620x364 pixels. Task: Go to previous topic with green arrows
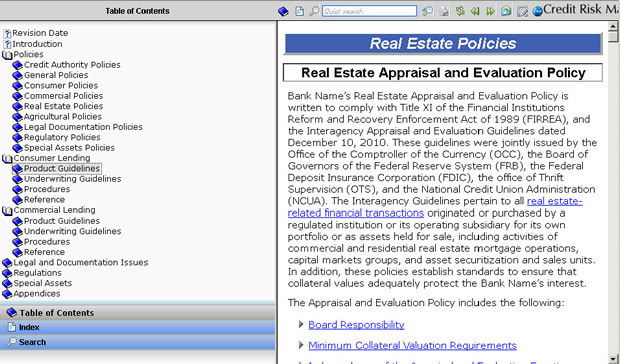point(475,11)
